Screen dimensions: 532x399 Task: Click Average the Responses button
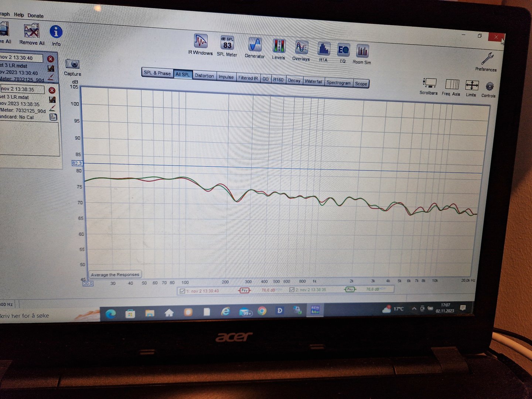pyautogui.click(x=115, y=274)
